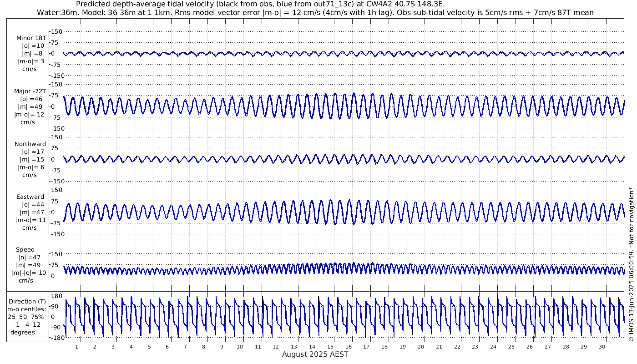Select the "Northward" panel label
Image resolution: width=637 pixels, height=364 pixels.
(30, 144)
